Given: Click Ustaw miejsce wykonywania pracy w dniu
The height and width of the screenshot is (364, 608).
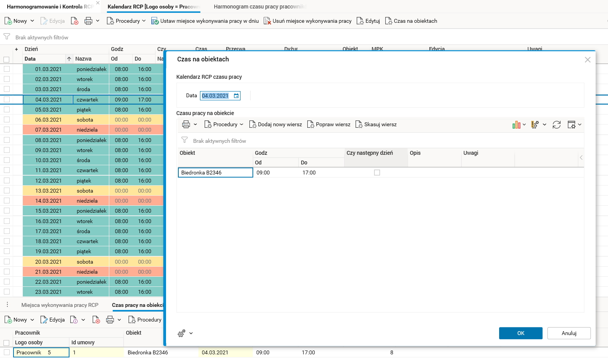Looking at the screenshot, I should point(205,21).
